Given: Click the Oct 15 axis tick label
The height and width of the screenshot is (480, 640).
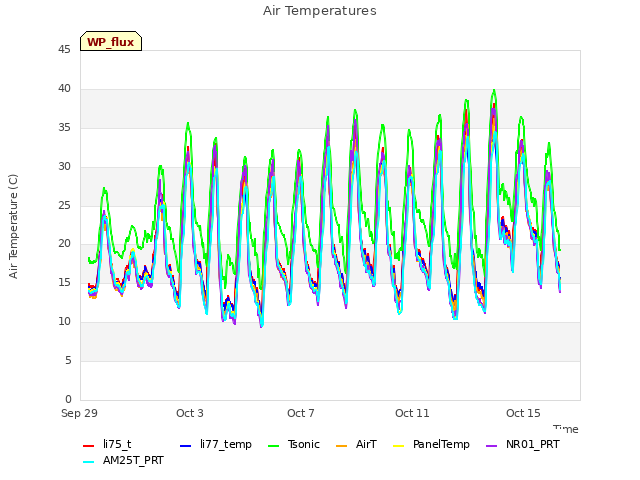Looking at the screenshot, I should (x=523, y=413).
